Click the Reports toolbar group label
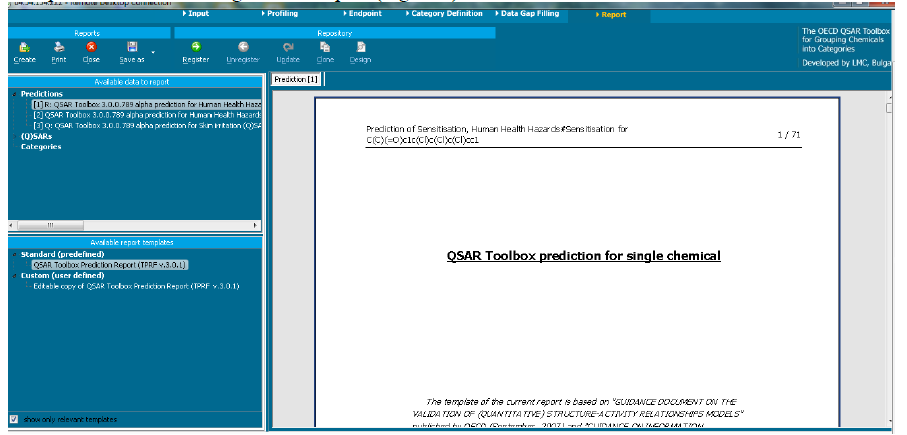Screen dimensions: 907x435 (87, 34)
